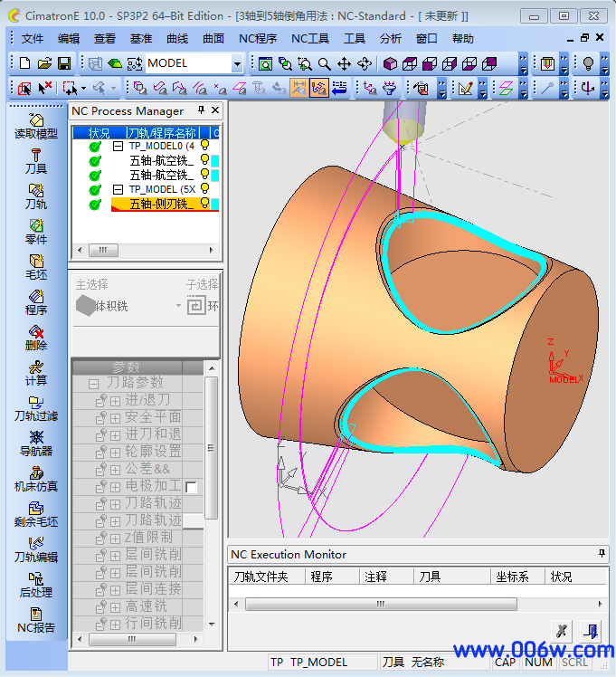The height and width of the screenshot is (677, 616).
Task: Click the New file icon
Action: [x=25, y=63]
